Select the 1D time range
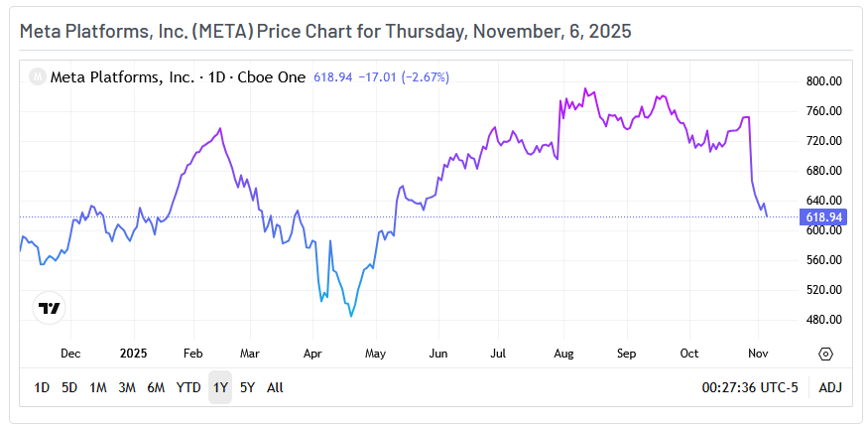868x430 pixels. [42, 387]
